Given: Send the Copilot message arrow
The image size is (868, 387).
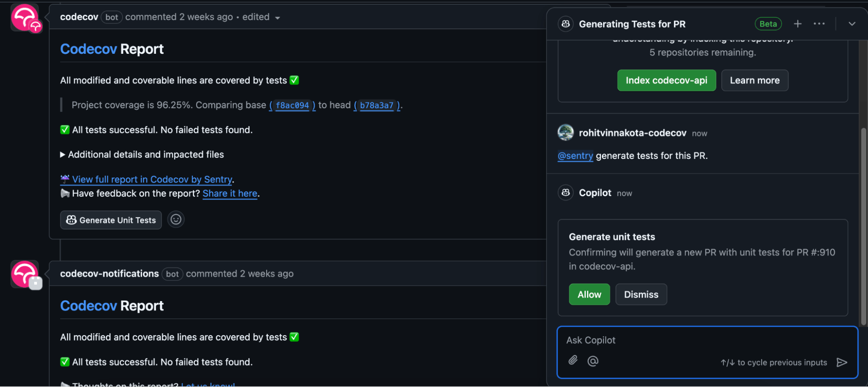Looking at the screenshot, I should click(842, 362).
